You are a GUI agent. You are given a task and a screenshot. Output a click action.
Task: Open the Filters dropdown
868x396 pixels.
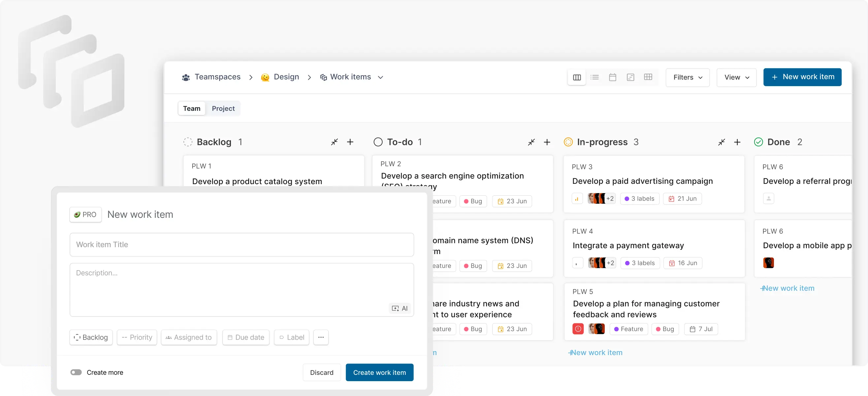pos(688,78)
